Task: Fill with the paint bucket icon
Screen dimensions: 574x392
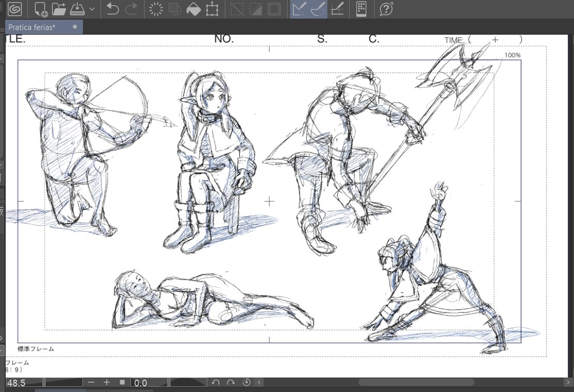Action: point(193,9)
